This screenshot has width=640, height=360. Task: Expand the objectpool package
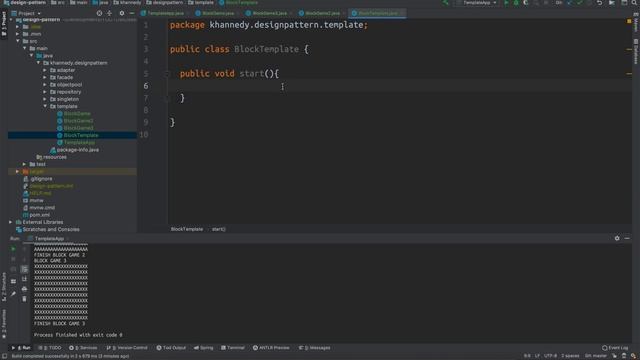pos(45,85)
